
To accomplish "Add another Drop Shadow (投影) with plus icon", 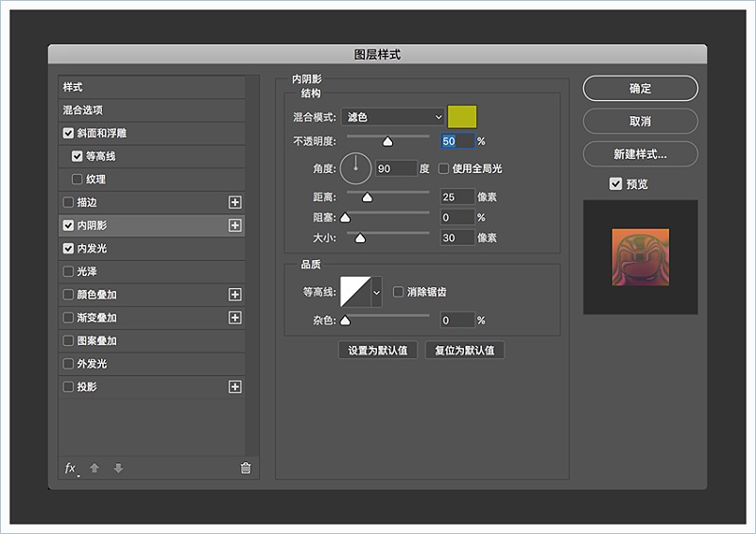I will pos(235,387).
